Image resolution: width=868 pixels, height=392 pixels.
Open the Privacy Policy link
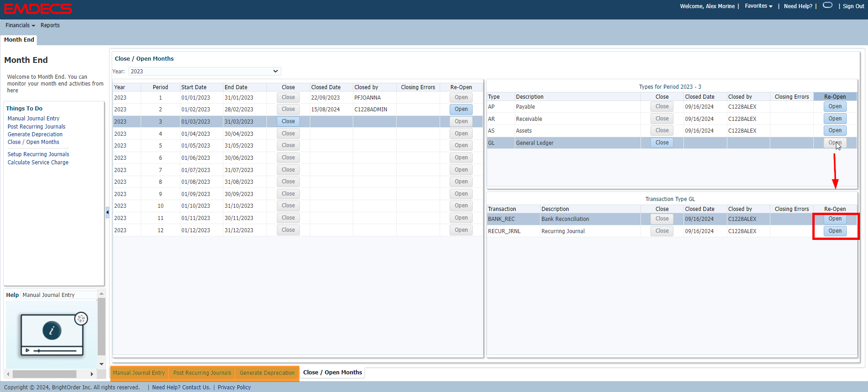tap(234, 387)
